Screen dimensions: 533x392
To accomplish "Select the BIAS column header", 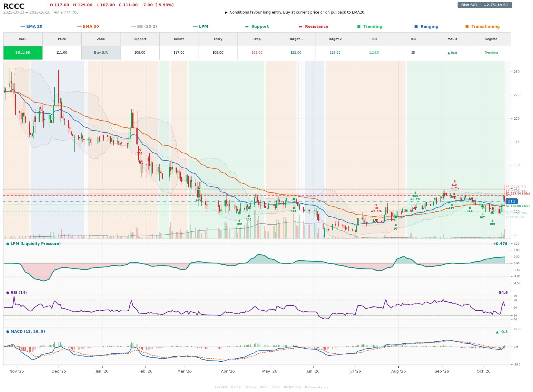I will click(x=23, y=39).
